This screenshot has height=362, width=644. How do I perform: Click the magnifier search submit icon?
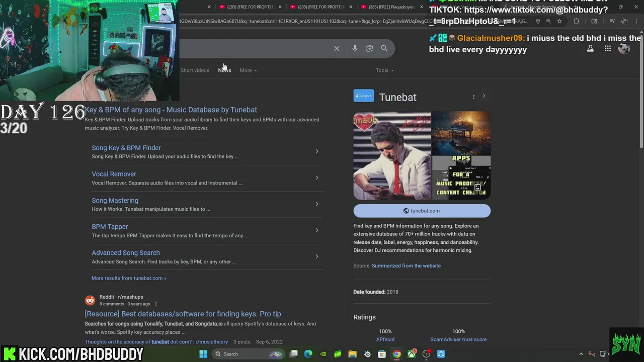click(384, 48)
